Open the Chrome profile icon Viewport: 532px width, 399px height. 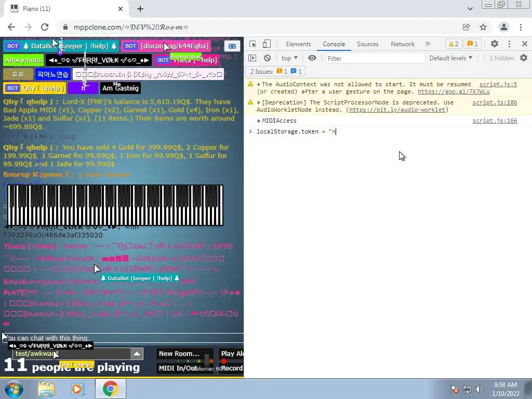pos(504,27)
